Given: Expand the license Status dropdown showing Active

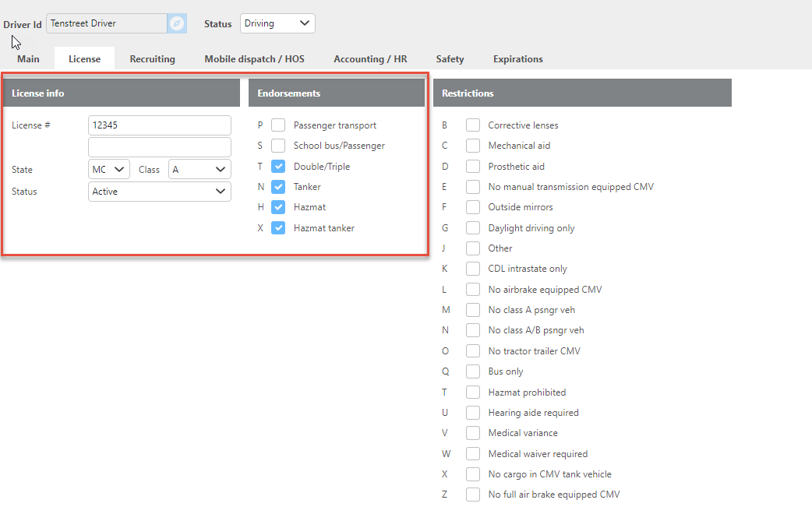Looking at the screenshot, I should [x=160, y=192].
